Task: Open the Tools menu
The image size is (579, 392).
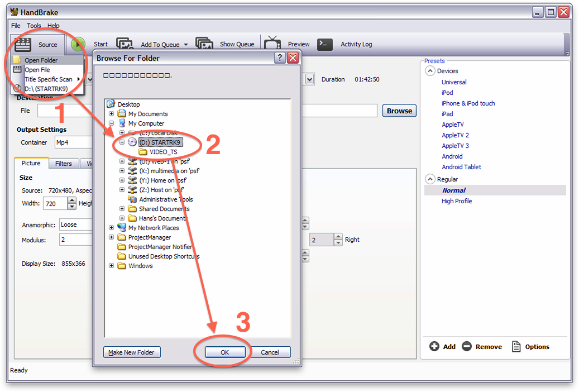Action: (34, 26)
